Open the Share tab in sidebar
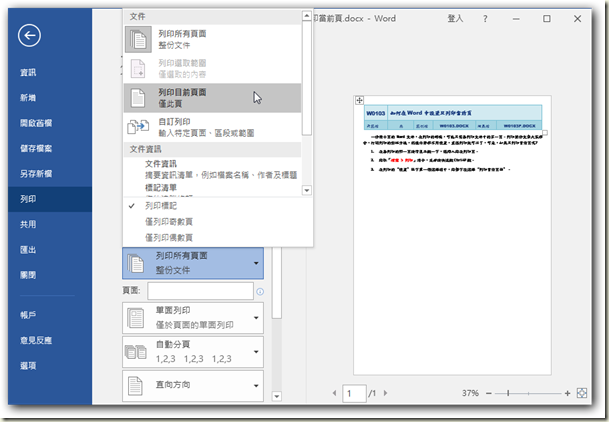 click(50, 224)
